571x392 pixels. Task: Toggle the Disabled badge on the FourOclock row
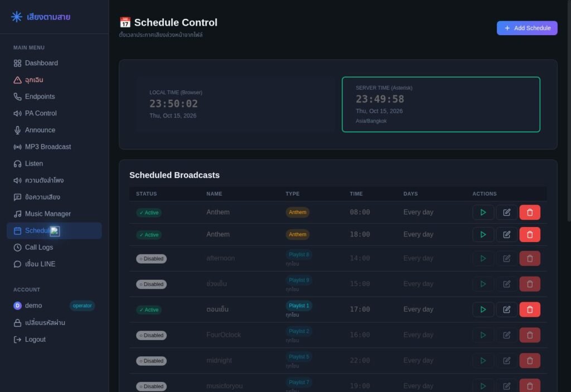151,335
